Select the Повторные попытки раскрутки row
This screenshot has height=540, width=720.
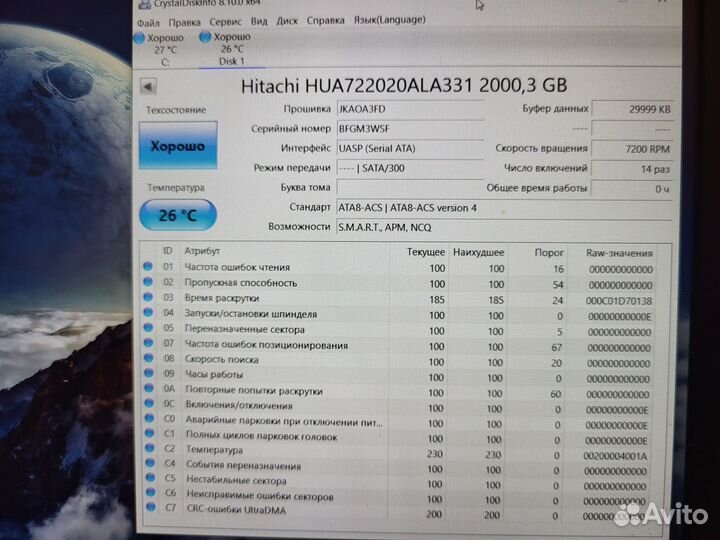point(399,392)
